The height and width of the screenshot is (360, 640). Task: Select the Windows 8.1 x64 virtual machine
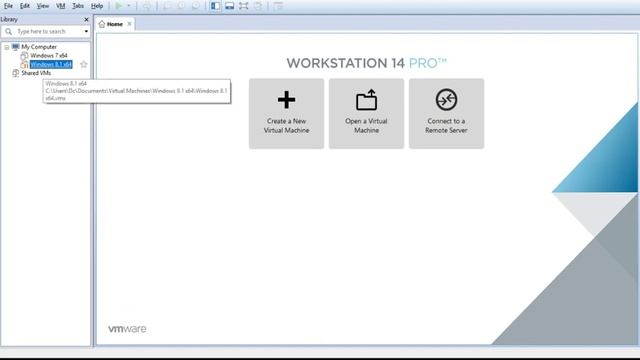click(51, 64)
